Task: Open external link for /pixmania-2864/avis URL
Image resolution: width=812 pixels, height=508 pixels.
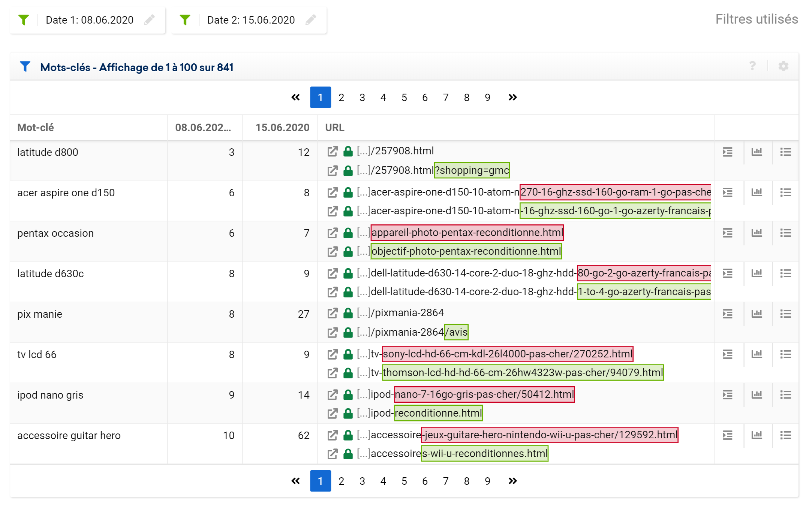Action: [x=332, y=333]
